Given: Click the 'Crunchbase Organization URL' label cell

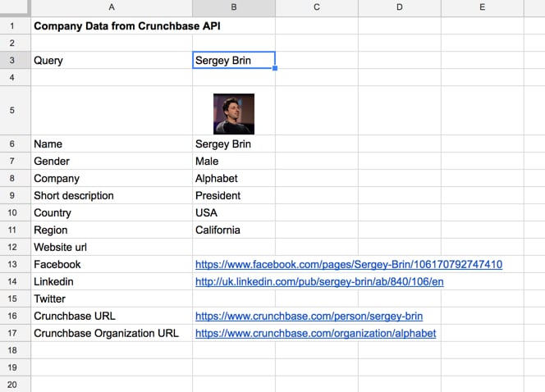Looking at the screenshot, I should click(112, 333).
